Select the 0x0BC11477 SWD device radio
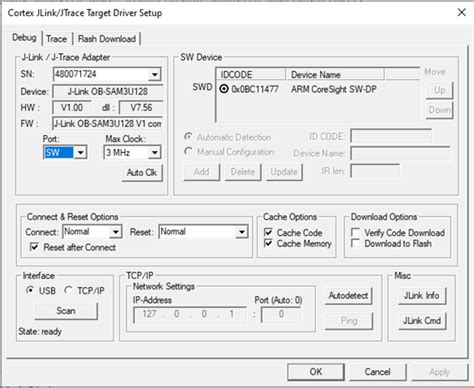 [224, 89]
